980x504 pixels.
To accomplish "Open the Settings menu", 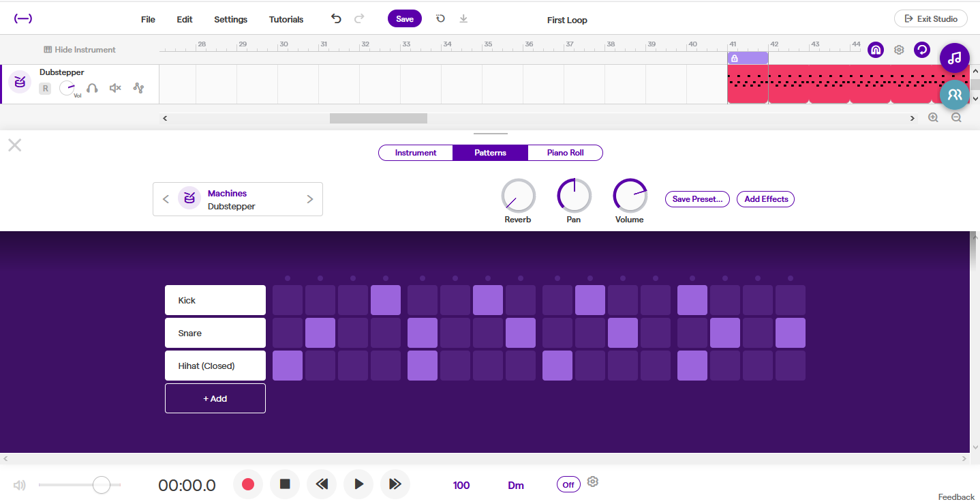I will pos(230,19).
